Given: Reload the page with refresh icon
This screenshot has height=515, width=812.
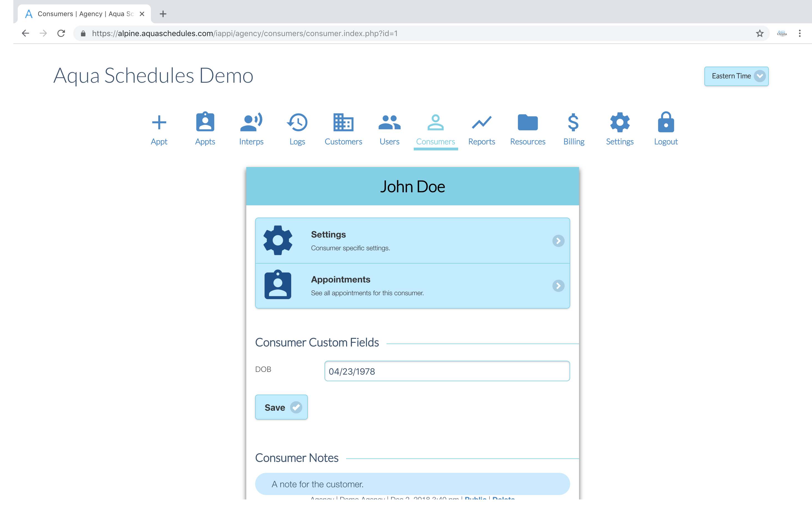Looking at the screenshot, I should coord(61,33).
